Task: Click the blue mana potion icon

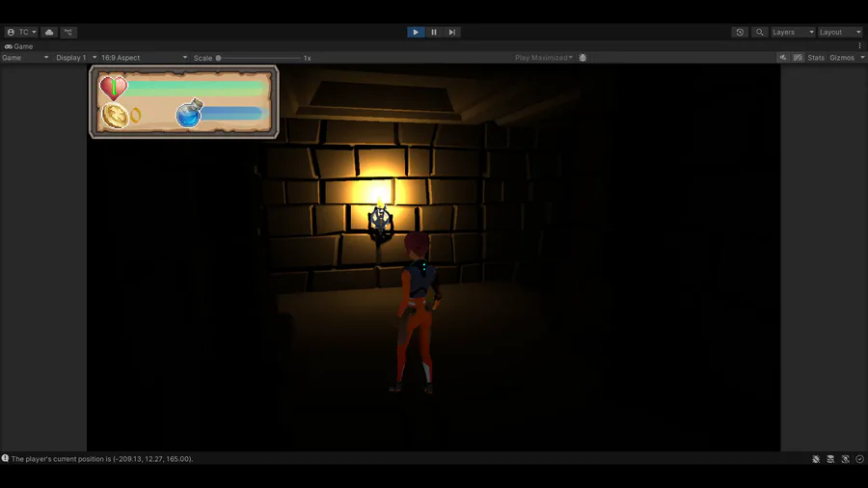Action: click(189, 113)
